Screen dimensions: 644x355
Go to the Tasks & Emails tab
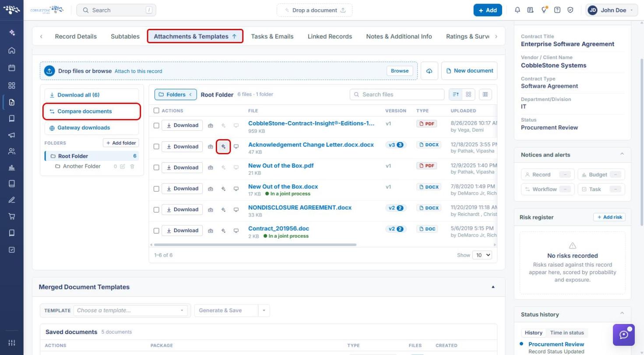point(272,36)
